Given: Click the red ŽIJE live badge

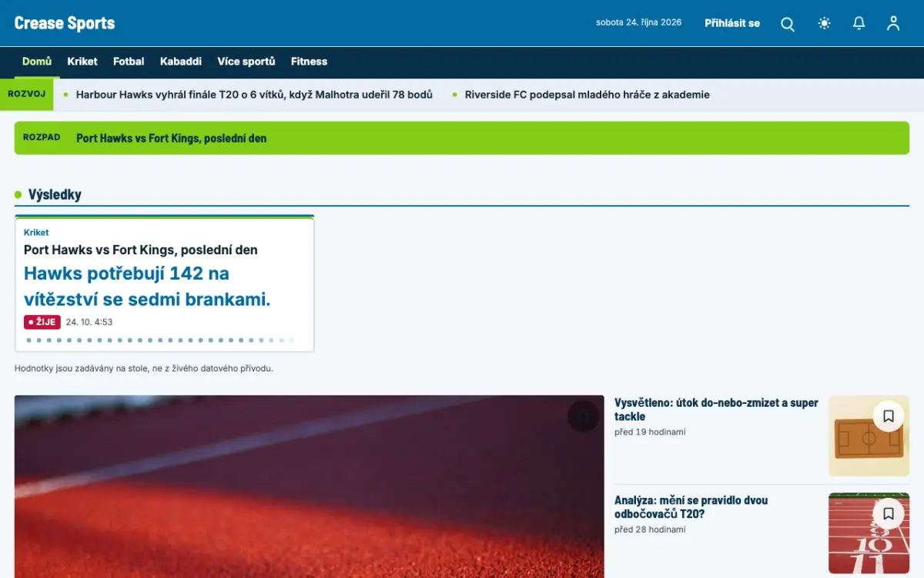Looking at the screenshot, I should point(42,322).
